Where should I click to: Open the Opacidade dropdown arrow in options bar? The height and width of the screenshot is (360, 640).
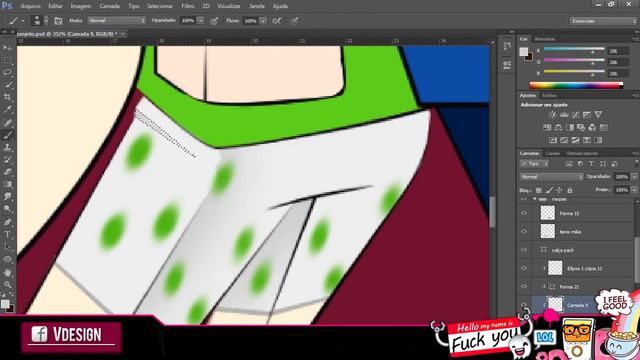(x=201, y=20)
